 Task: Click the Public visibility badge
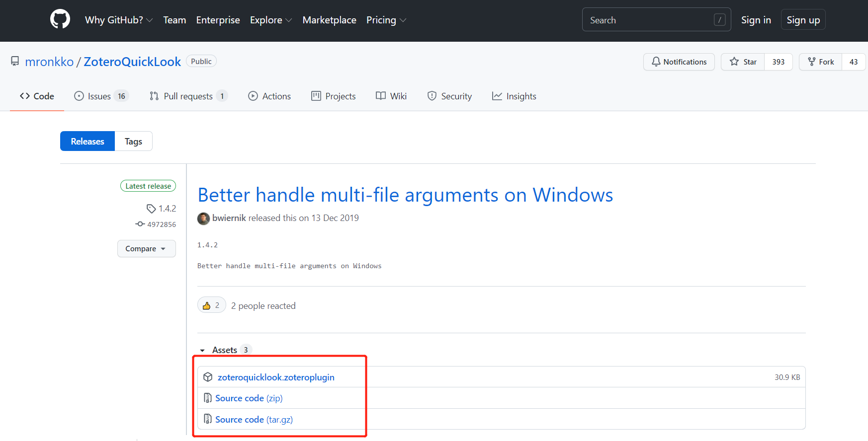[x=201, y=61]
